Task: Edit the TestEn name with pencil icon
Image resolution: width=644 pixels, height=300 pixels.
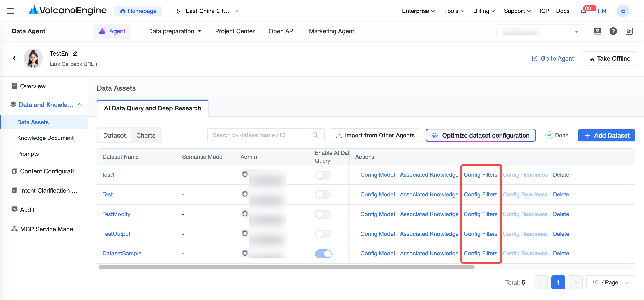Action: coord(75,53)
